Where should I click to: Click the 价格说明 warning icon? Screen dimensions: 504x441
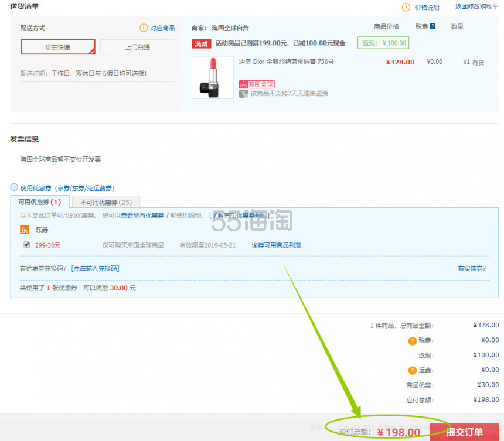point(406,7)
